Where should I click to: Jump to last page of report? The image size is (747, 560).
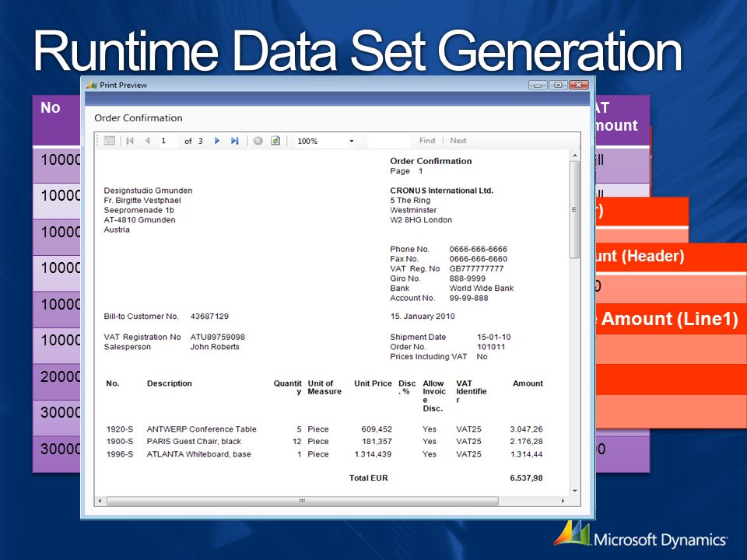point(234,141)
